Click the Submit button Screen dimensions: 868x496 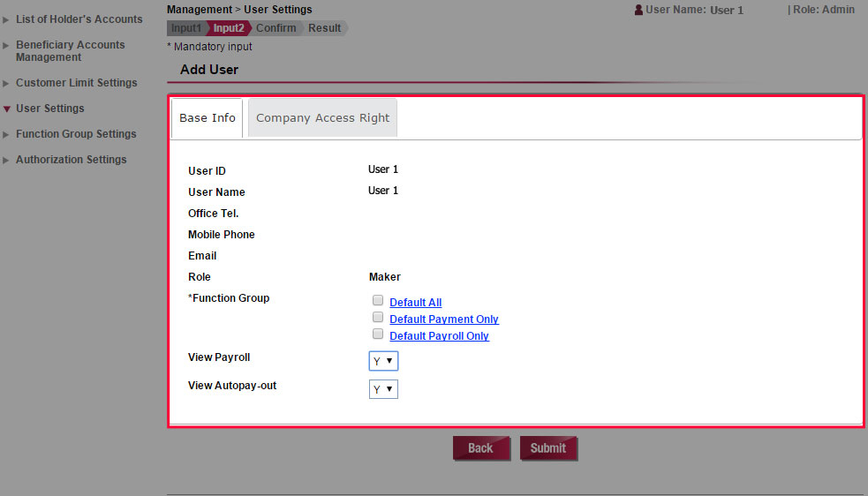[x=547, y=448]
